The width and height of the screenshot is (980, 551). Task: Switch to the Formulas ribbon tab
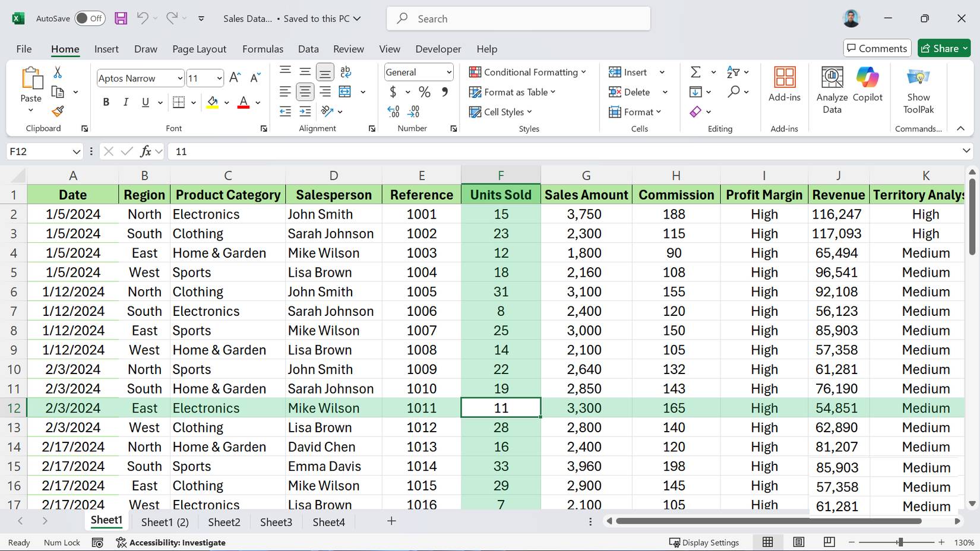pyautogui.click(x=263, y=49)
